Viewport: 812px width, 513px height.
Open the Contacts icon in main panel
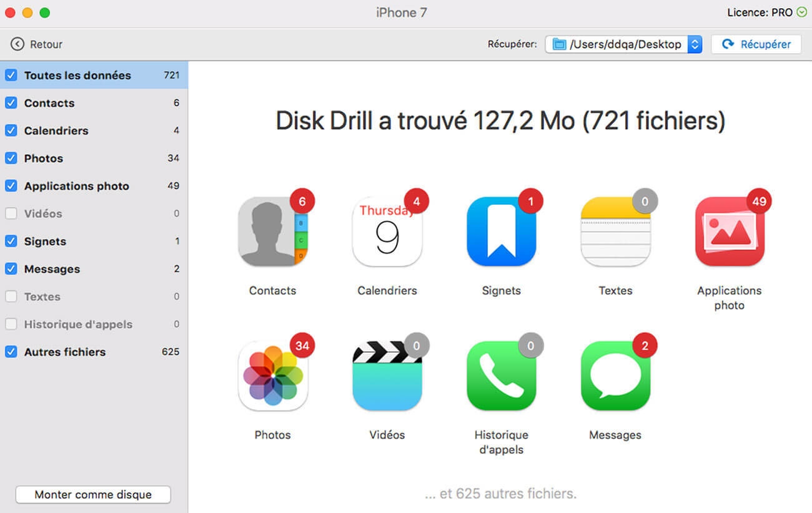coord(273,232)
